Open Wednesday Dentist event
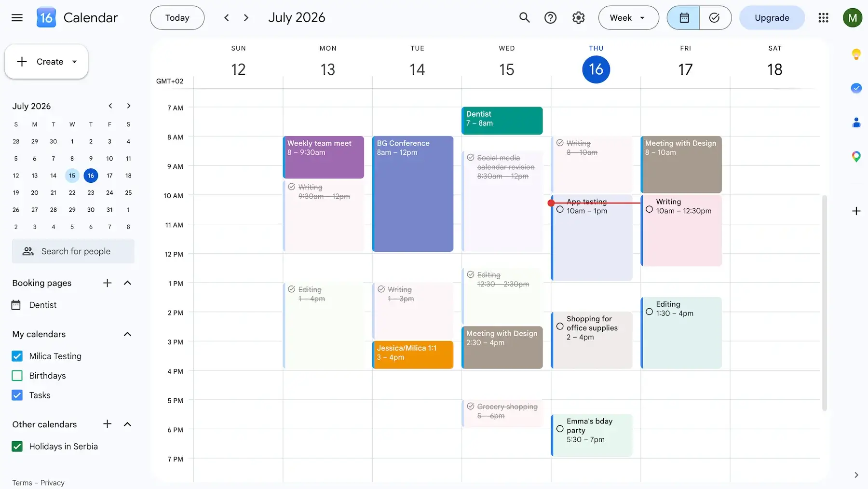The image size is (868, 489). tap(502, 121)
